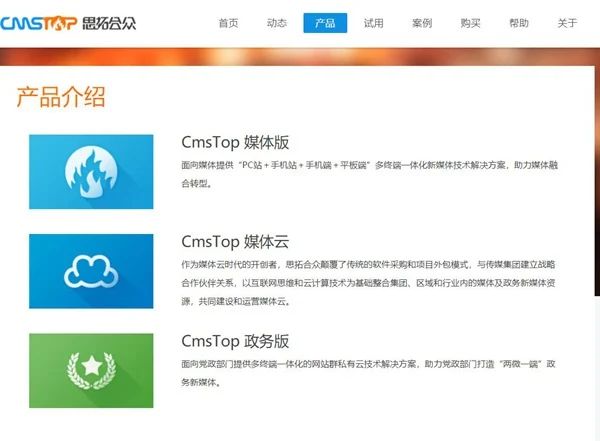Click the 产品介绍 heading
Viewport: 600px width, 441px height.
pos(61,96)
